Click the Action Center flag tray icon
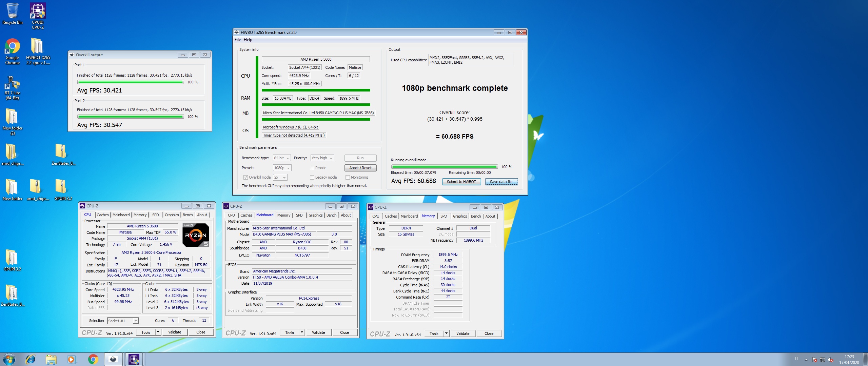 (x=814, y=360)
